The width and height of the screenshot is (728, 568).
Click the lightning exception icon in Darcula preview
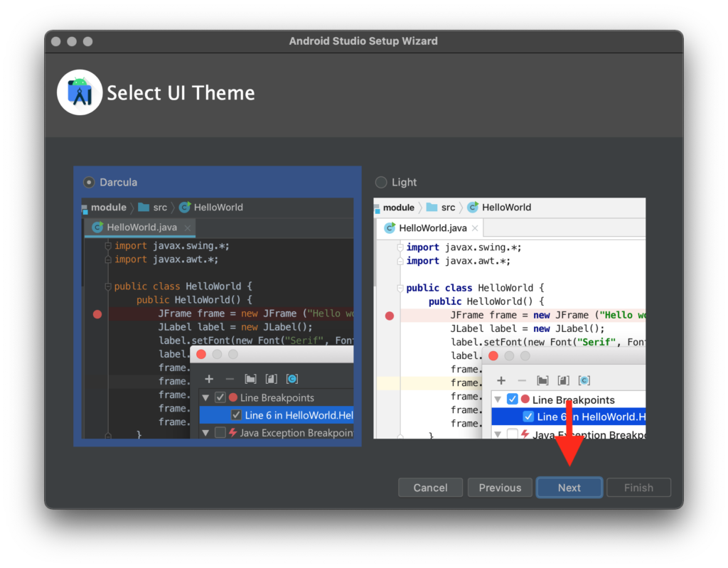232,432
